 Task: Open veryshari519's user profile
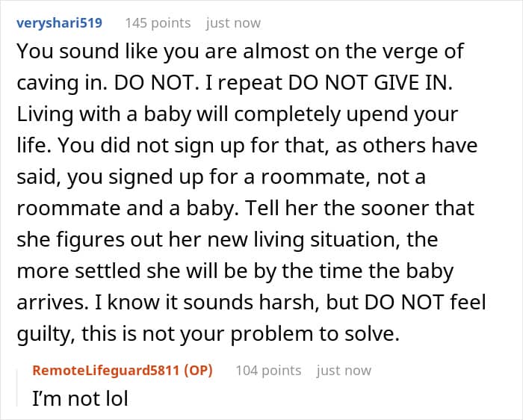pyautogui.click(x=58, y=22)
